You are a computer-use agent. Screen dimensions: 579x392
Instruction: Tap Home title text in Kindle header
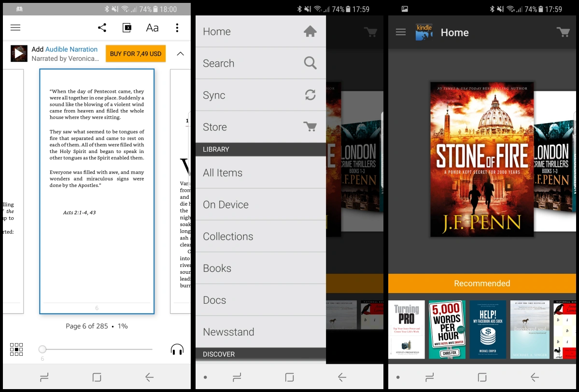[454, 32]
